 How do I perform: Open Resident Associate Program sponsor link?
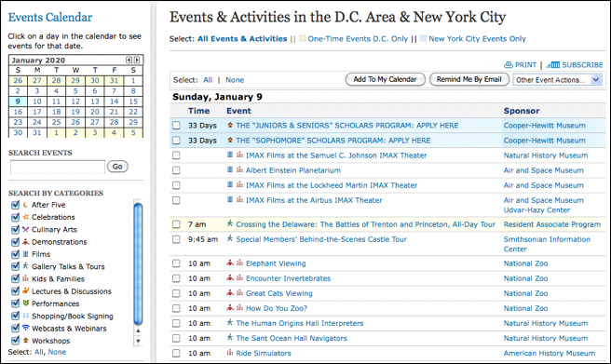[x=552, y=224]
